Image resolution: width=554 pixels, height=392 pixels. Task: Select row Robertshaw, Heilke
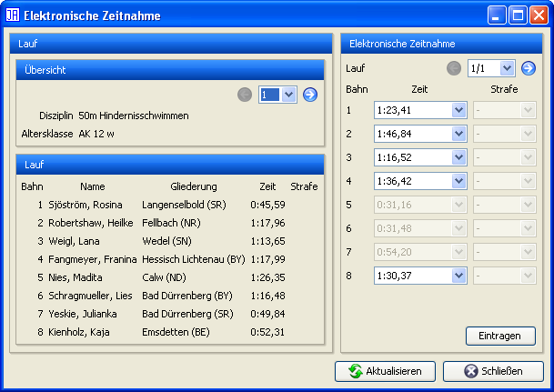coord(170,223)
